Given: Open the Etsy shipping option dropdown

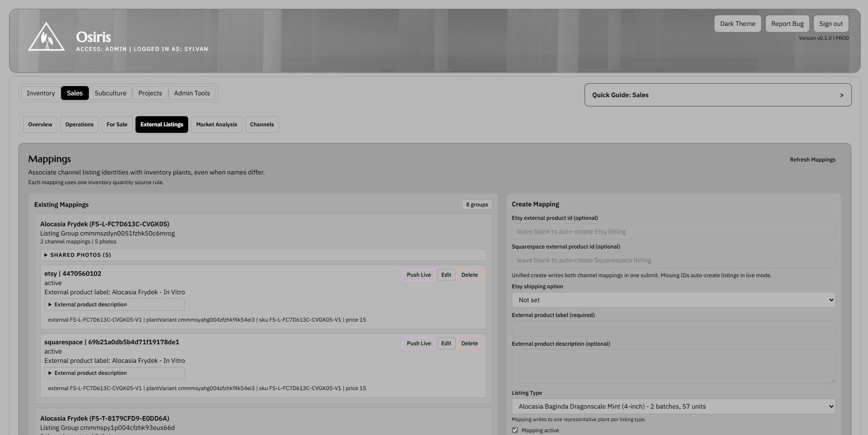Looking at the screenshot, I should point(672,300).
